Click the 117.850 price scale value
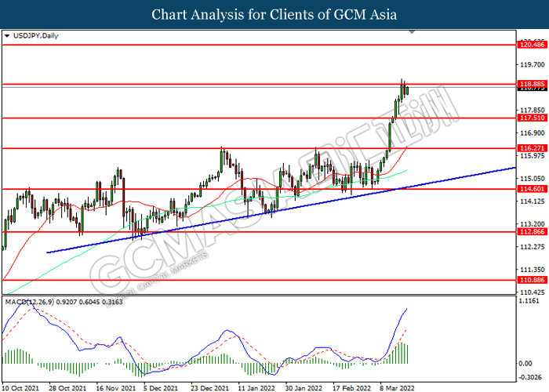This screenshot has height=392, width=549. click(x=533, y=111)
